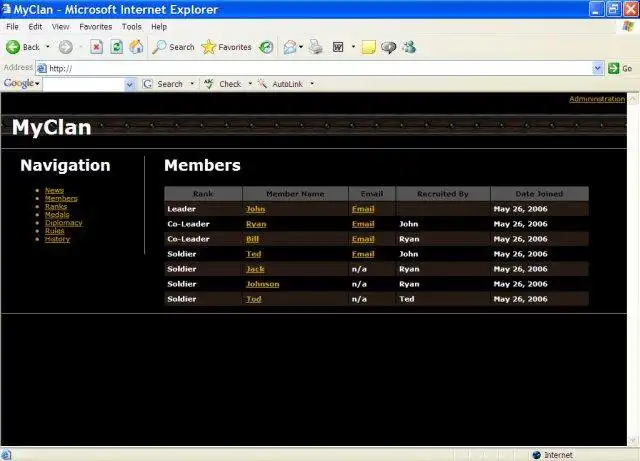The height and width of the screenshot is (461, 640).
Task: Click the Recruited By column header
Action: tap(443, 194)
